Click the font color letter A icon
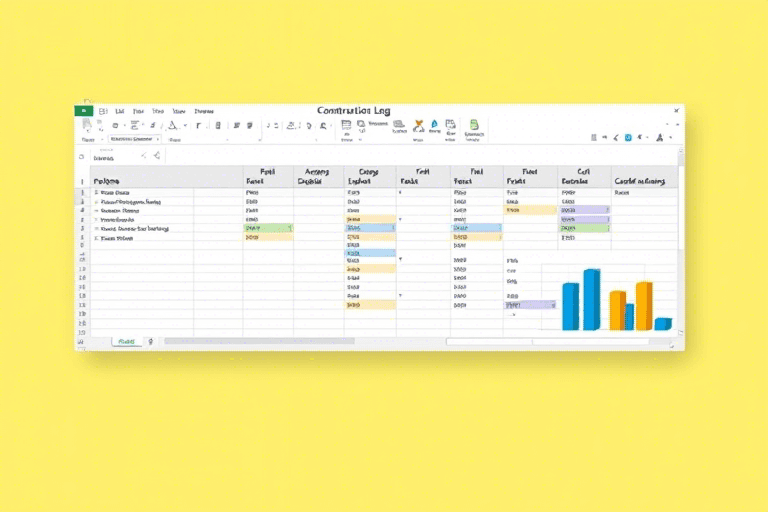The width and height of the screenshot is (768, 512). [172, 126]
